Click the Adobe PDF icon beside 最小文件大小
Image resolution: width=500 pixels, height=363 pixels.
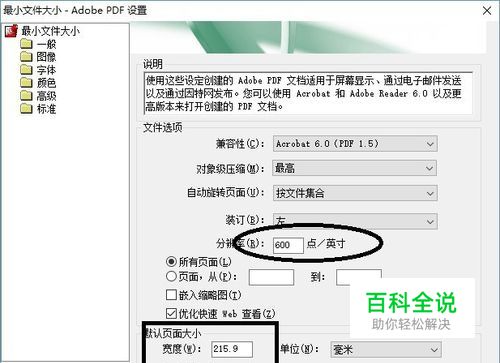11,31
